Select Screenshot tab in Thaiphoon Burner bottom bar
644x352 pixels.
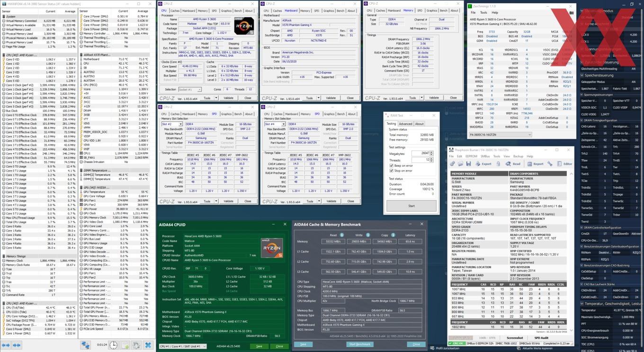point(515,338)
